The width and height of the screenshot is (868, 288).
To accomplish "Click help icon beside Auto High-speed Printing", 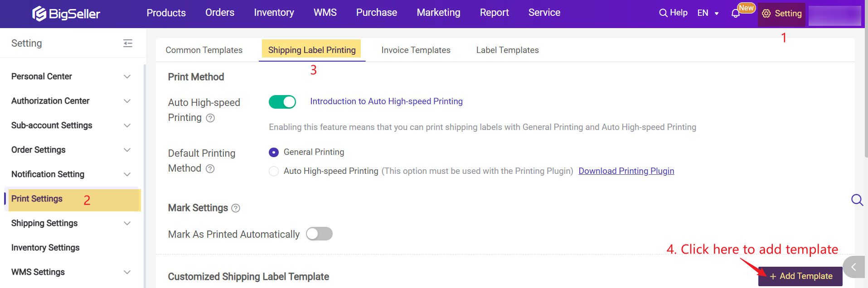I will click(x=210, y=118).
